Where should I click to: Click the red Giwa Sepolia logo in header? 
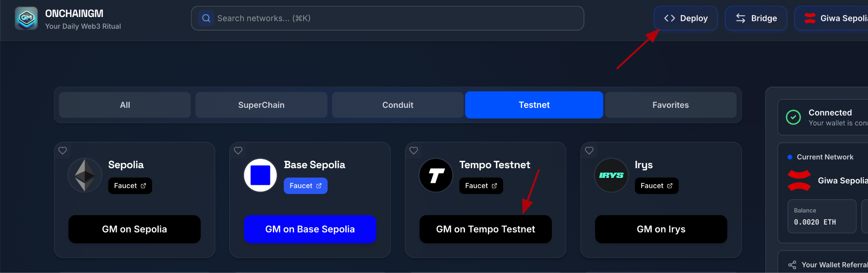pyautogui.click(x=810, y=18)
